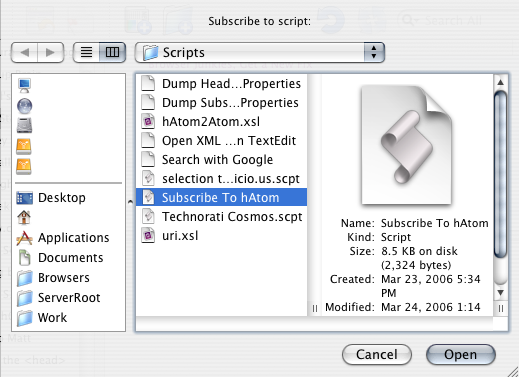Open Applications in the sidebar
Image resolution: width=519 pixels, height=377 pixels.
click(x=68, y=238)
